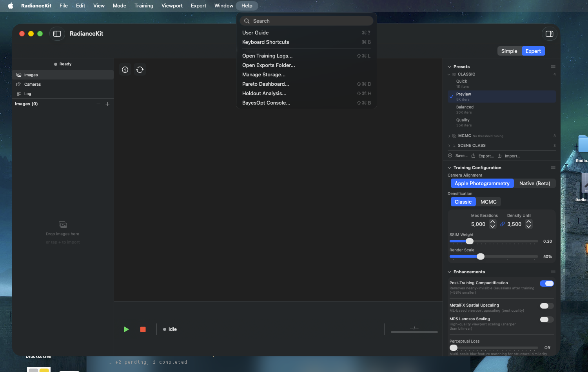Image resolution: width=588 pixels, height=372 pixels.
Task: Start training with the green play button
Action: [x=126, y=329]
